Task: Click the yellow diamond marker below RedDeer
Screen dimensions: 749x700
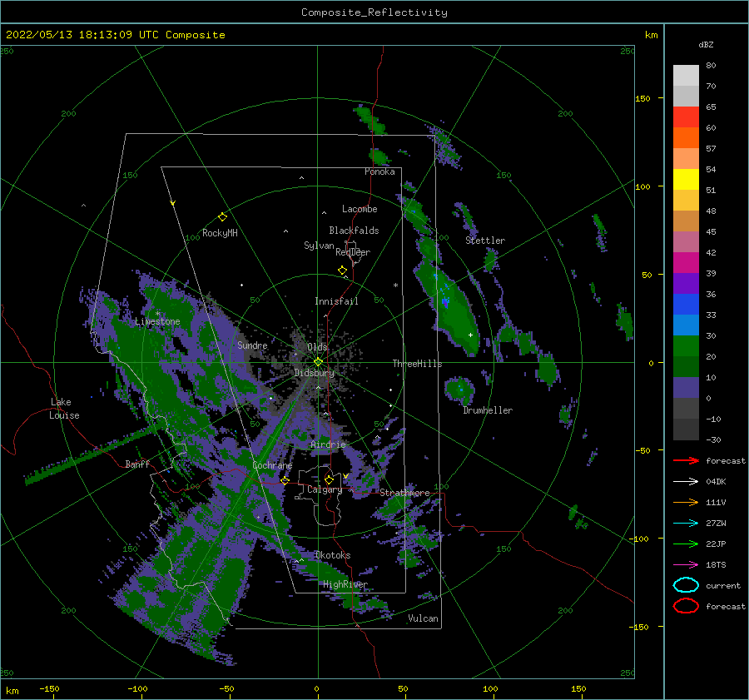Action: (x=343, y=271)
